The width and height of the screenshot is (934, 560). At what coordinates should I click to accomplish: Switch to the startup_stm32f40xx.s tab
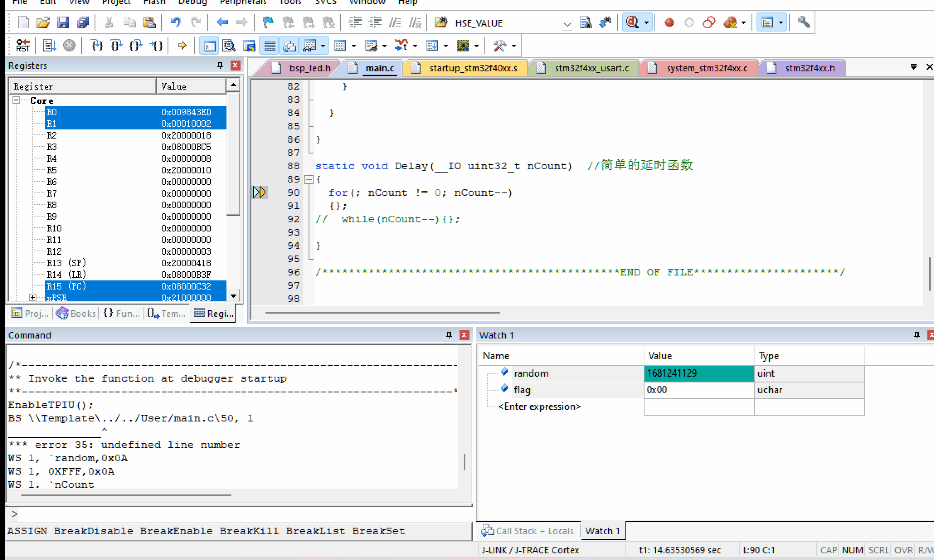point(473,68)
